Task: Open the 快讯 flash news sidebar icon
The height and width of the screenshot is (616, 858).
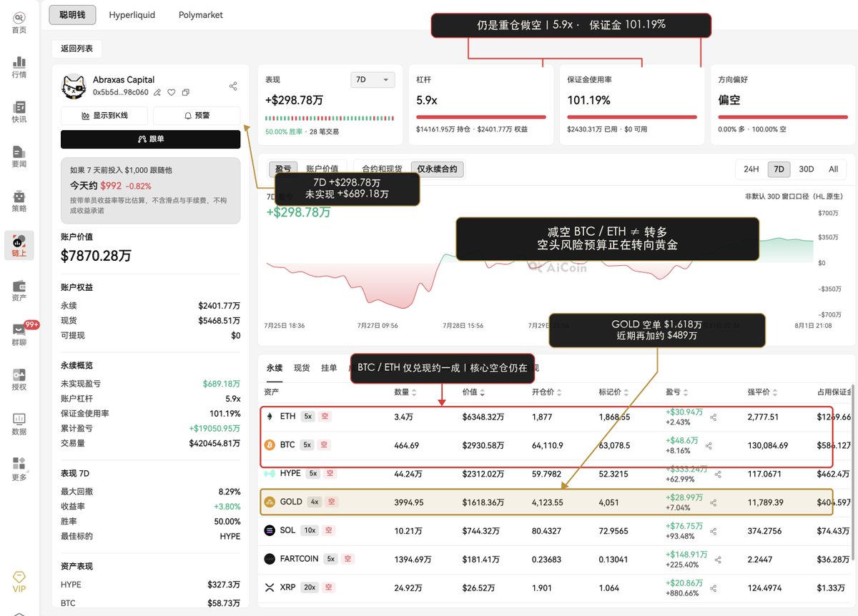Action: 19,111
